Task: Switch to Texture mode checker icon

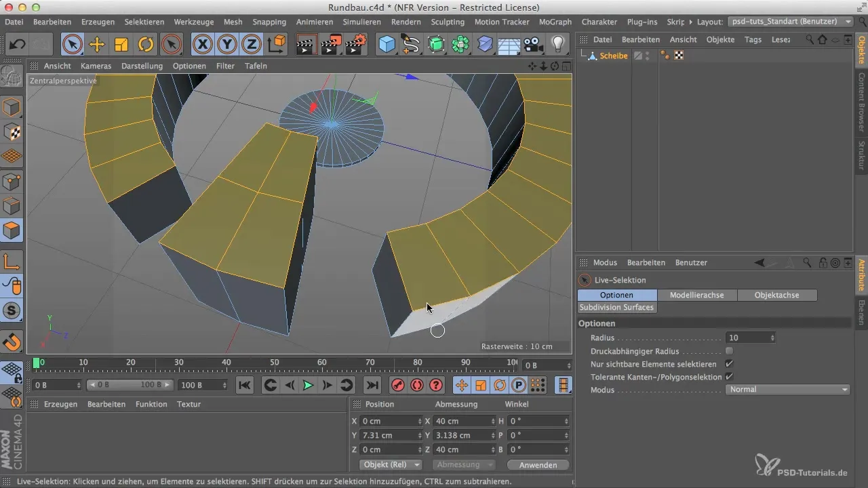Action: pyautogui.click(x=12, y=131)
